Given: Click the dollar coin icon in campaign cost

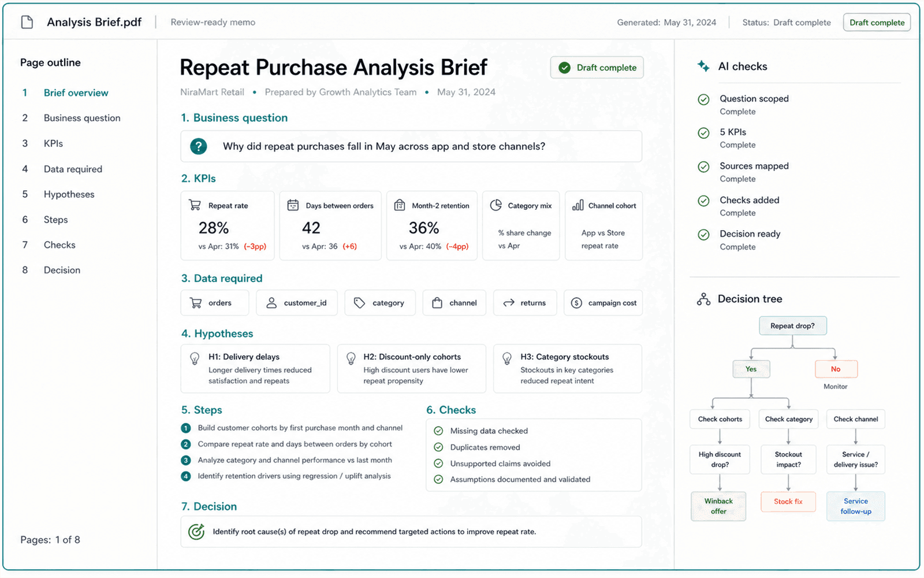Looking at the screenshot, I should [576, 303].
